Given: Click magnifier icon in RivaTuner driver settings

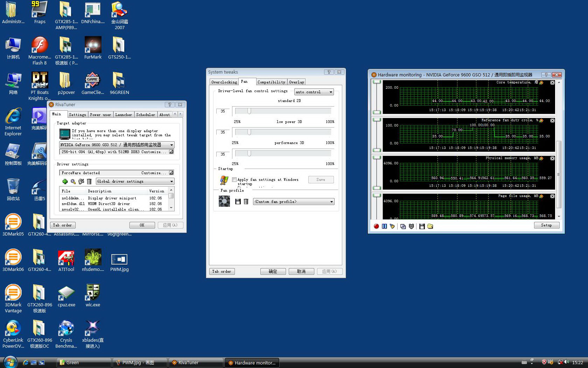Looking at the screenshot, I should [73, 182].
